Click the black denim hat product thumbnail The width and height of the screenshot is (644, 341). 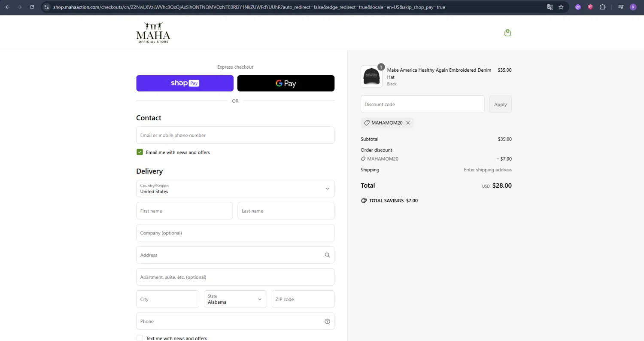click(371, 76)
